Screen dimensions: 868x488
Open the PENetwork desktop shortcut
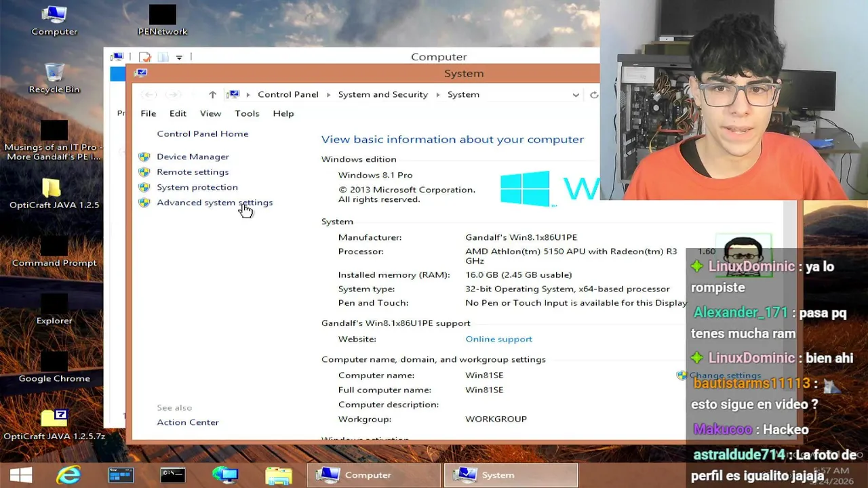click(162, 20)
